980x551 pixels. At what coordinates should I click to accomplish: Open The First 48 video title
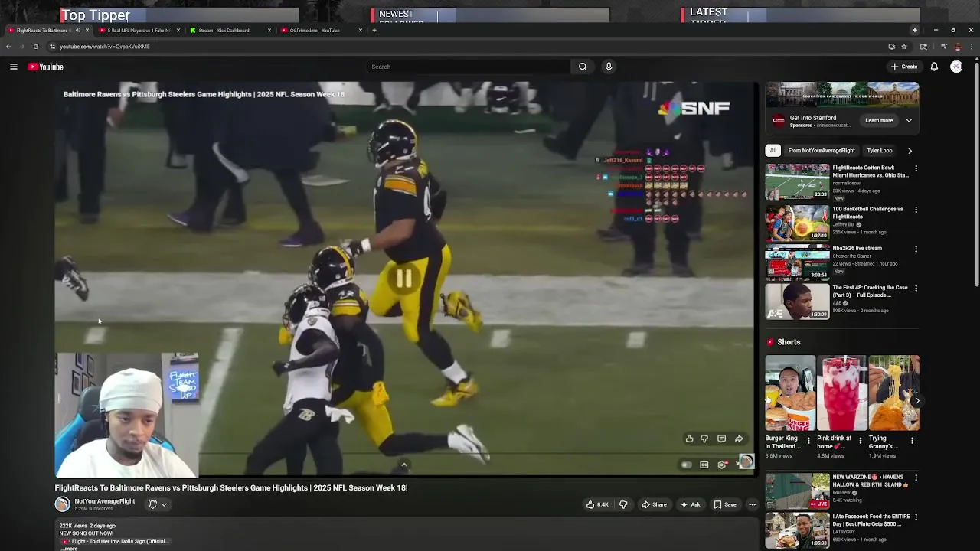tap(870, 292)
